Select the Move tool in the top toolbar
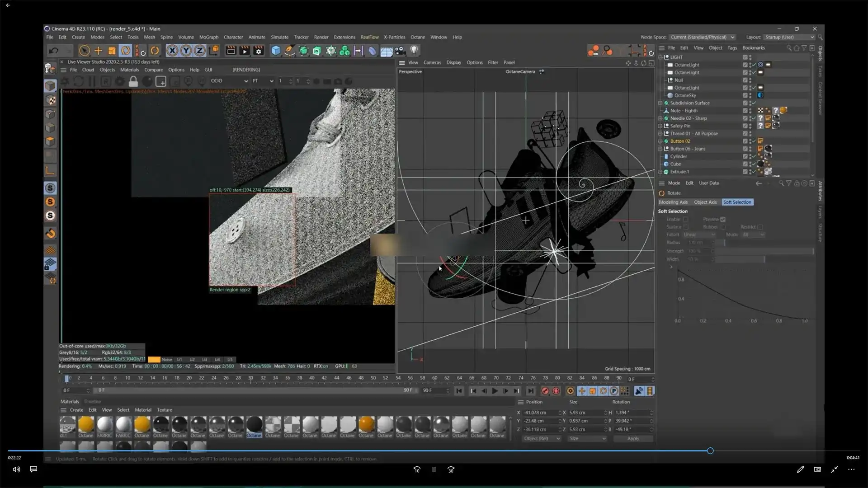The width and height of the screenshot is (868, 488). point(98,51)
